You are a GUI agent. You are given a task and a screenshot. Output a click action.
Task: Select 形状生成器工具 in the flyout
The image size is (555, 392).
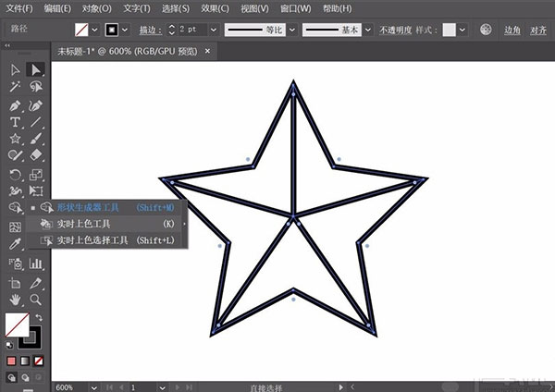coord(87,208)
